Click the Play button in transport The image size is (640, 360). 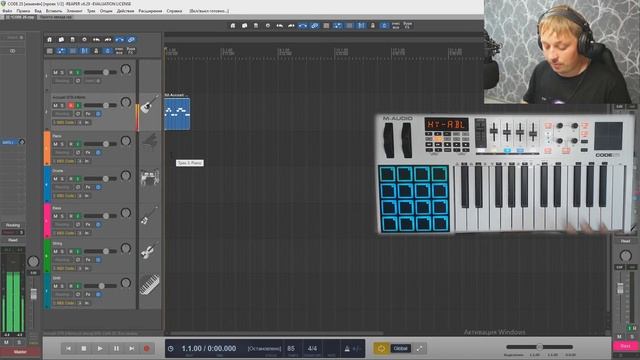click(100, 349)
